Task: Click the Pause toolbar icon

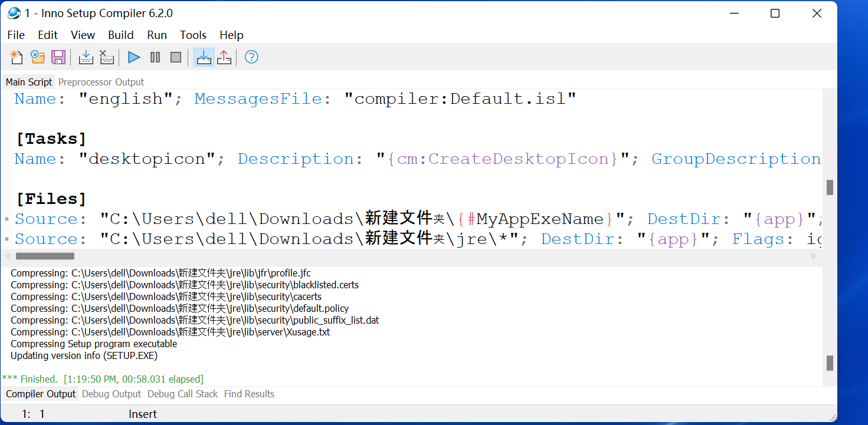Action: (155, 57)
